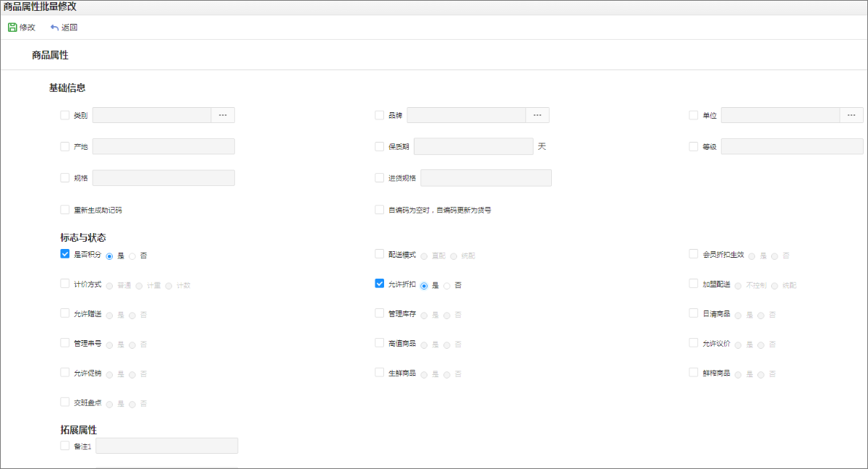868x469 pixels.
Task: Open the 类别 ellipsis picker button
Action: point(223,115)
